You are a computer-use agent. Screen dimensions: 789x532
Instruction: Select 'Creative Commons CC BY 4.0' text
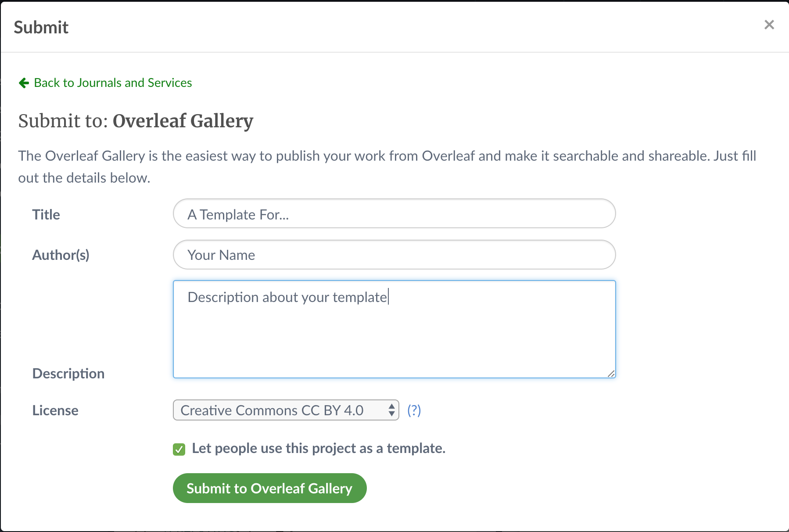pyautogui.click(x=272, y=410)
